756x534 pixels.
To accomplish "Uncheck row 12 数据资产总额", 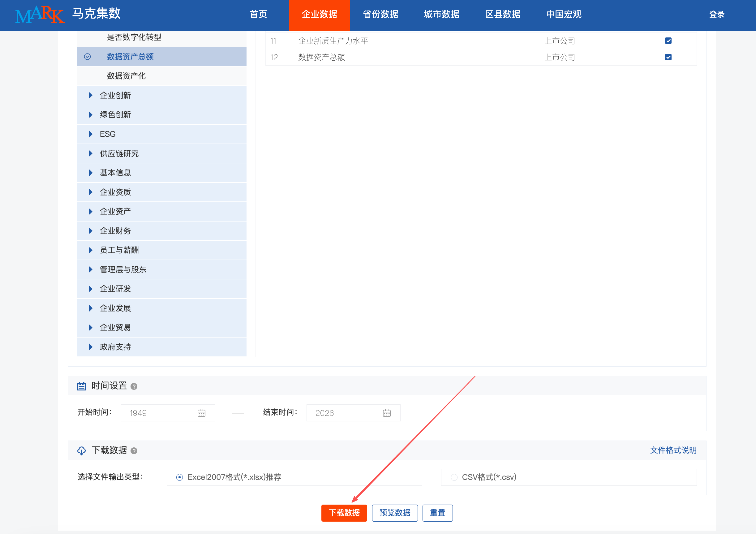I will [668, 57].
